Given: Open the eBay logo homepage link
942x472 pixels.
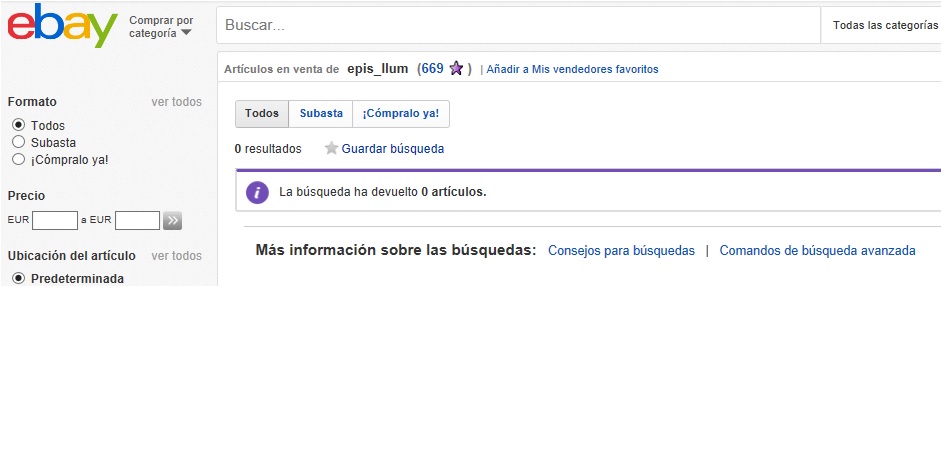Looking at the screenshot, I should click(62, 25).
